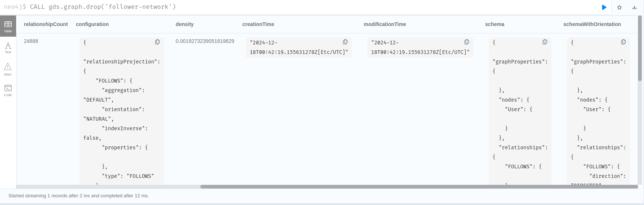Click the horizontal scrollbar thumb
This screenshot has height=205, width=644.
coord(419,187)
